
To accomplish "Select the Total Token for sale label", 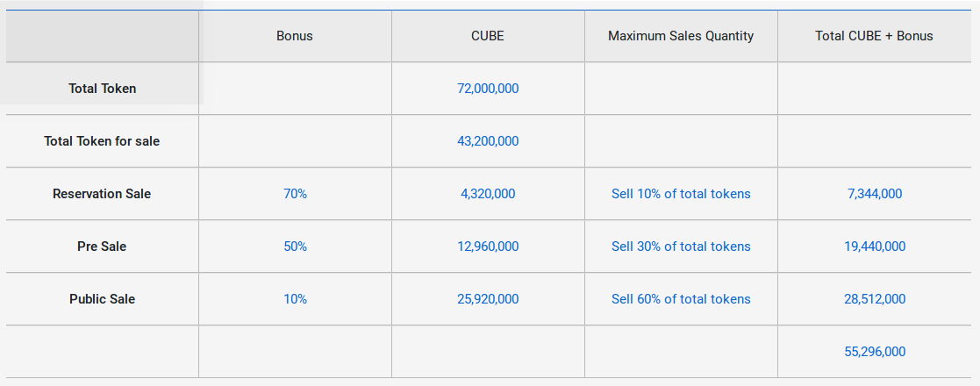I will click(x=102, y=141).
